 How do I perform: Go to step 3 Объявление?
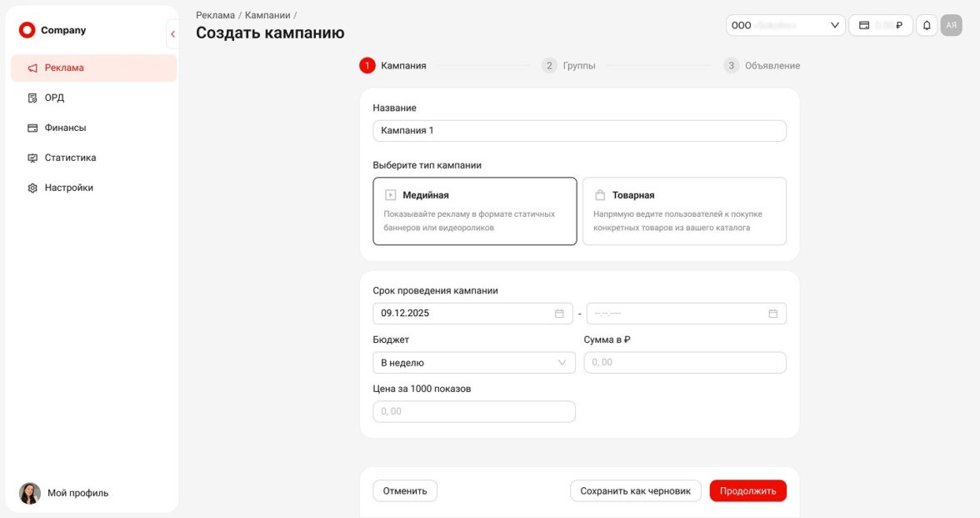click(x=762, y=66)
